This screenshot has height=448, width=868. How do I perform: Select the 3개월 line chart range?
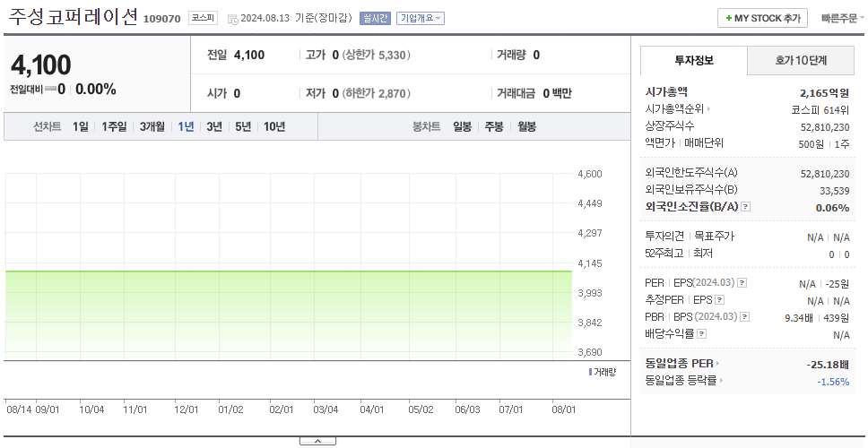click(152, 126)
